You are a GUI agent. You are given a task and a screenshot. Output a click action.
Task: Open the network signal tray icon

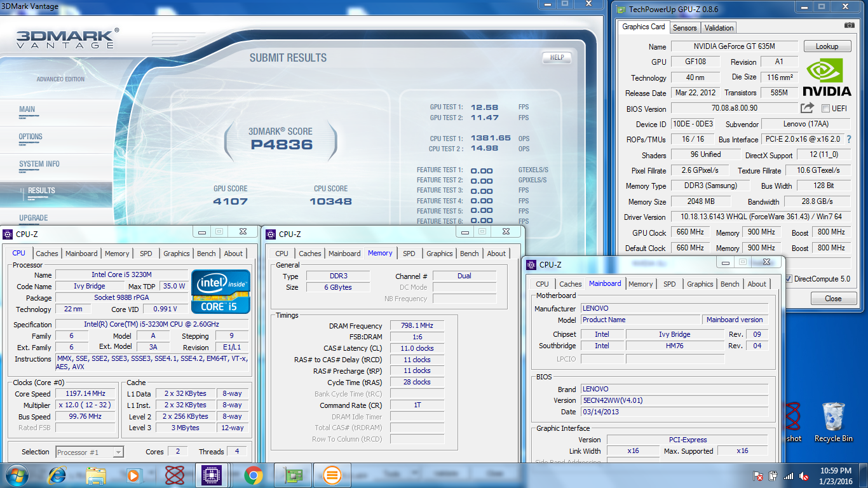789,475
